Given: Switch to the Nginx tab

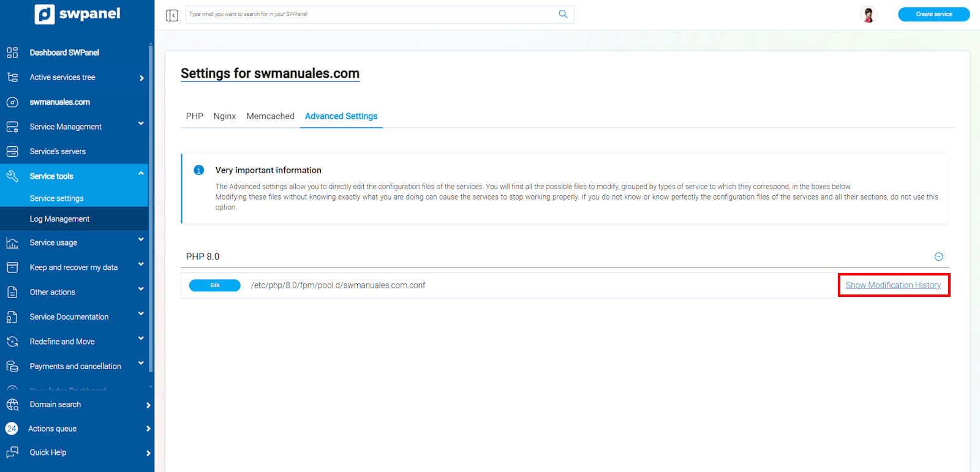Looking at the screenshot, I should tap(224, 116).
